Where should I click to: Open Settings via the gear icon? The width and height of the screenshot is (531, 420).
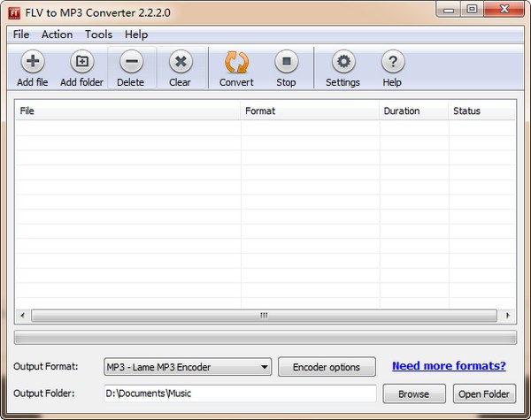coord(343,62)
